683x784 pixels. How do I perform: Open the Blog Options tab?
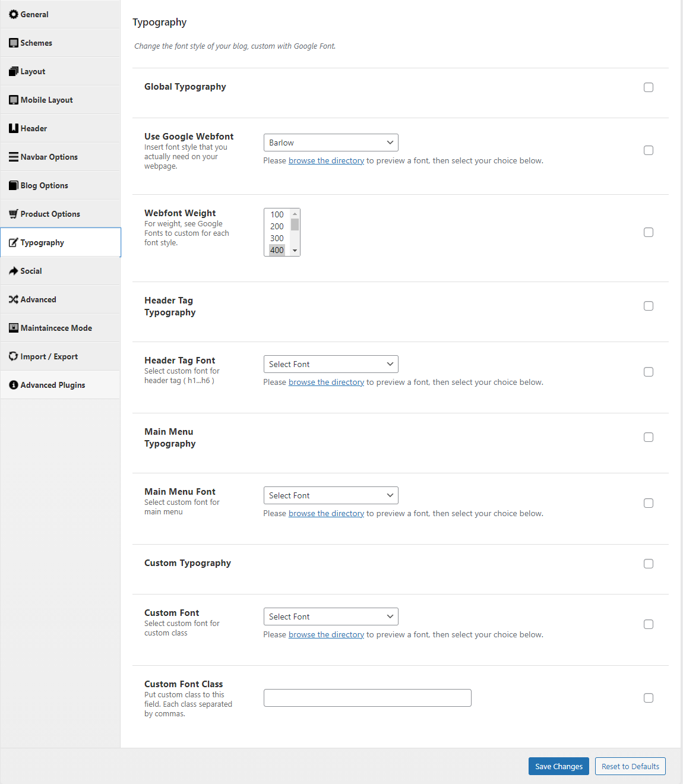[45, 185]
